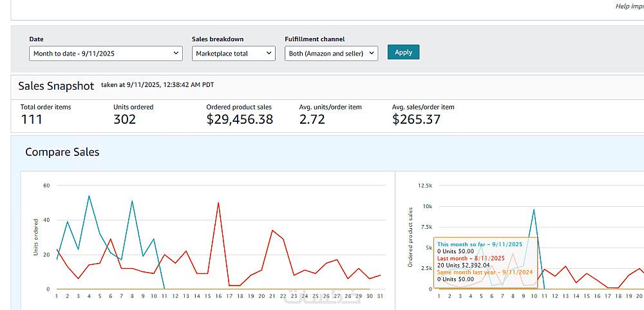This screenshot has height=310, width=644.
Task: Click red line peak at day 16 in units chart
Action: point(218,203)
